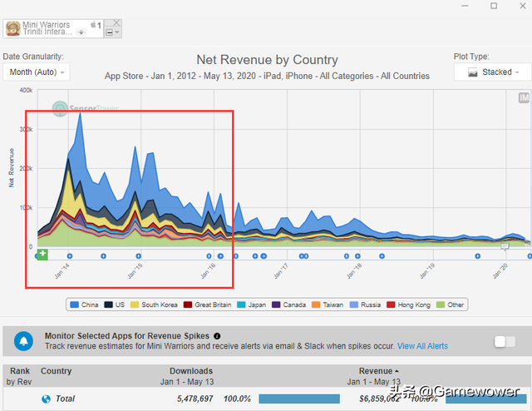Viewport: 532px width, 411px height.
Task: Minimize the window
Action: 465,6
